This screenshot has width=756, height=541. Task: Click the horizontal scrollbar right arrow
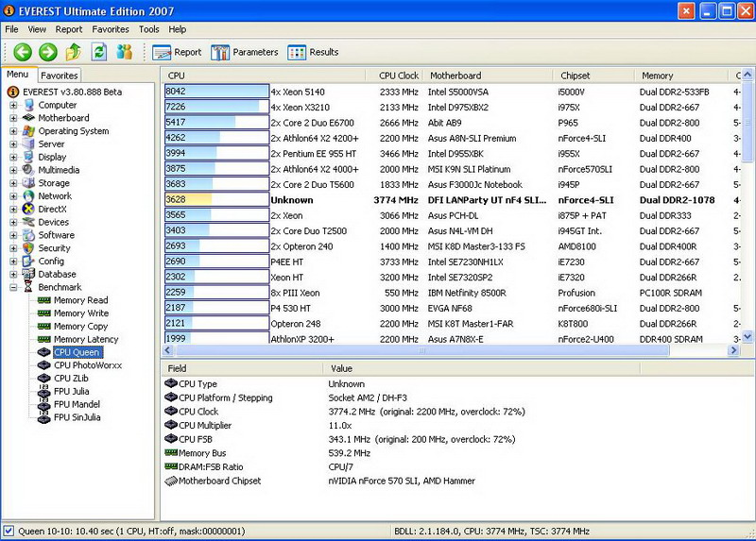pyautogui.click(x=733, y=350)
